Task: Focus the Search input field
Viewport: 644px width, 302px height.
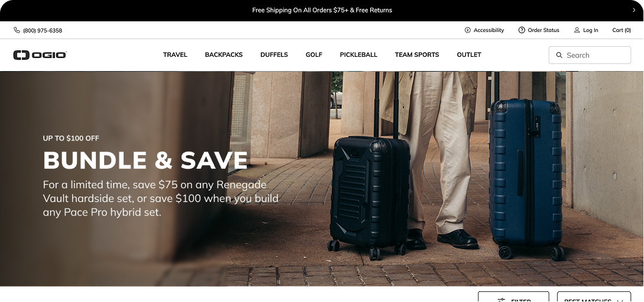Action: click(590, 55)
